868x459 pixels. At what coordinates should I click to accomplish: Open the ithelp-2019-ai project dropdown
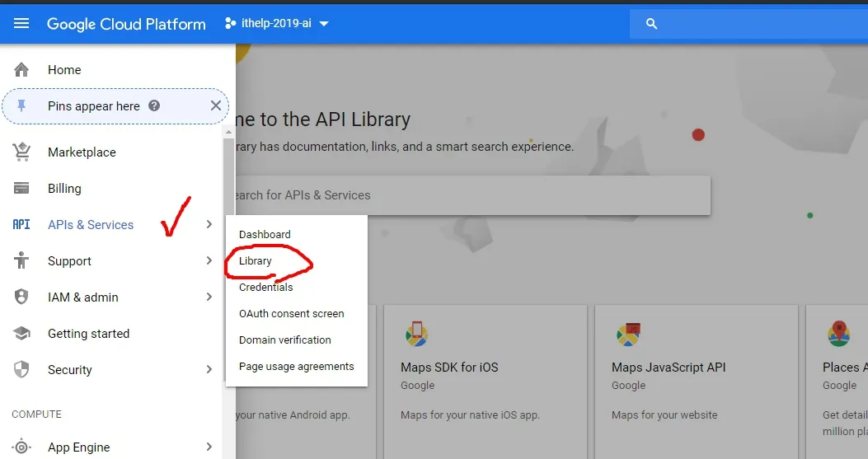pos(276,23)
